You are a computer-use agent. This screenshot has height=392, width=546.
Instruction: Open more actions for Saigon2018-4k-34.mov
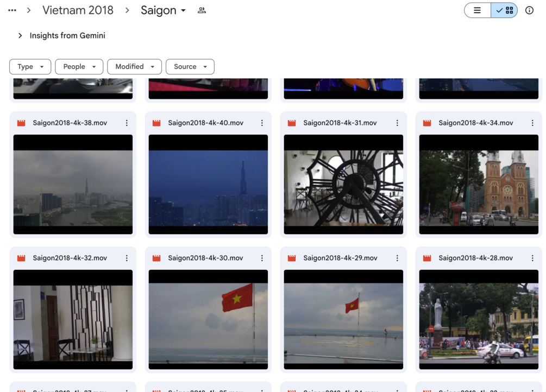pyautogui.click(x=532, y=123)
